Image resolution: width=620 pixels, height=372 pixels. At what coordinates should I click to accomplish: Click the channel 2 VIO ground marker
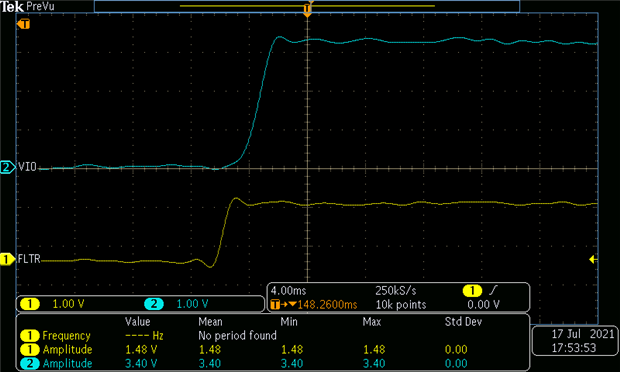point(8,167)
